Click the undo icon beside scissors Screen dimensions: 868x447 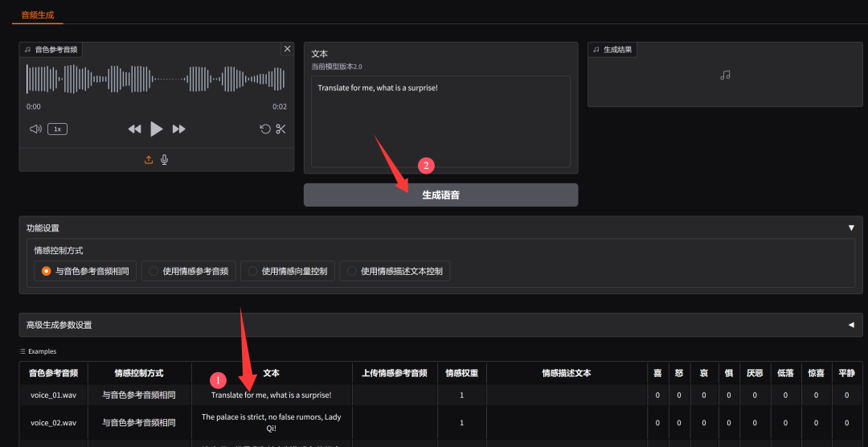(264, 129)
